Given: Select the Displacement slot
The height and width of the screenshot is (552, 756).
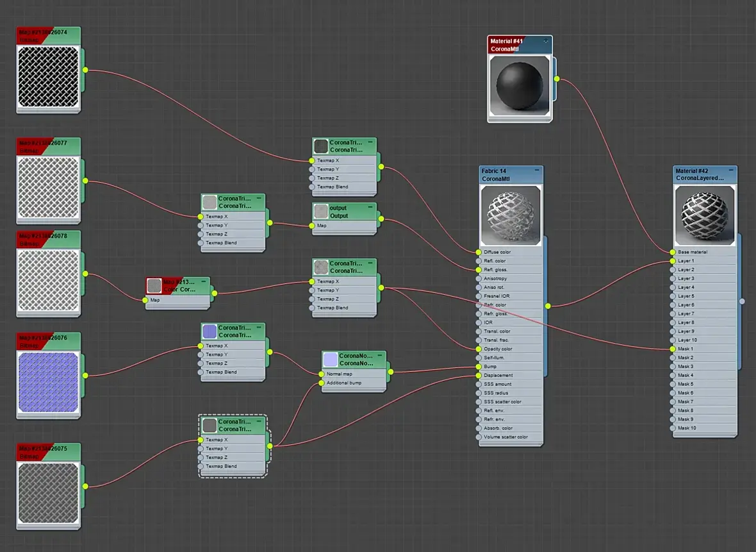Looking at the screenshot, I should tap(511, 375).
